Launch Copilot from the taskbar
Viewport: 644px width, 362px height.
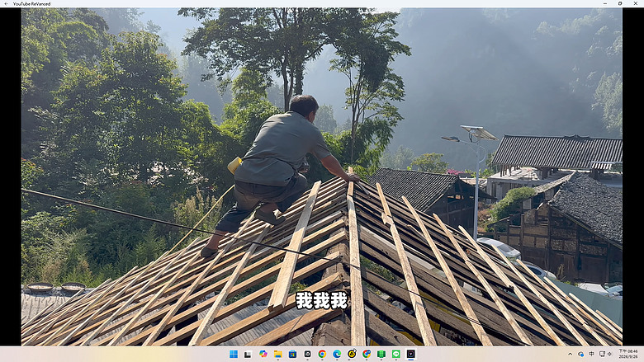tap(263, 355)
